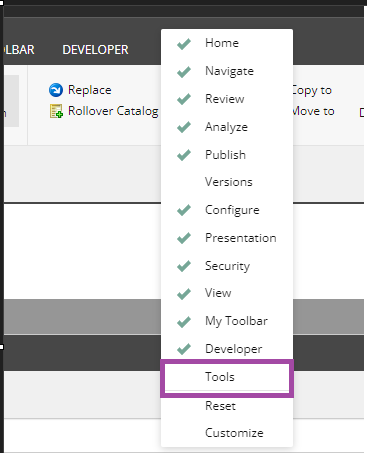Disable the Analyze ribbon tab
Image resolution: width=367 pixels, height=453 pixels.
coord(227,127)
